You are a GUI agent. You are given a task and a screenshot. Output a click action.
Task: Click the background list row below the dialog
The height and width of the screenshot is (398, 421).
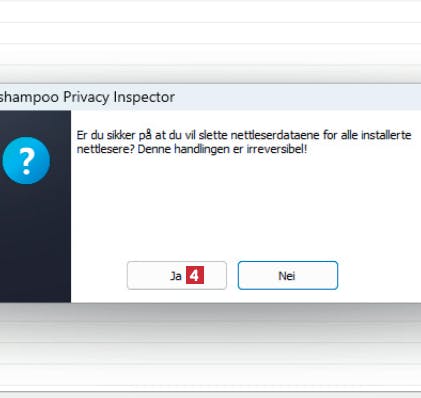click(210, 353)
